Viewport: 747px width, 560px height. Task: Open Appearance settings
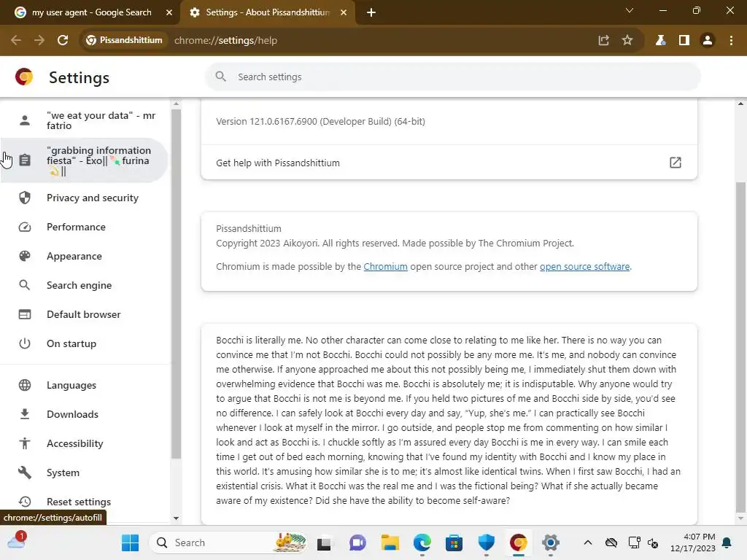pyautogui.click(x=85, y=256)
